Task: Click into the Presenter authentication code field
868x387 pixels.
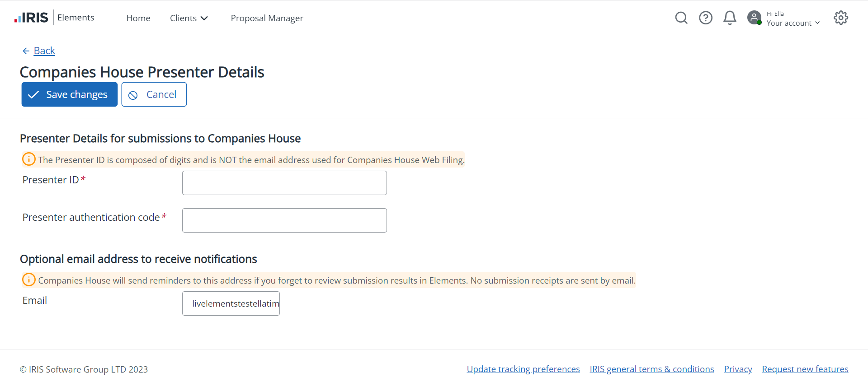Action: tap(284, 220)
